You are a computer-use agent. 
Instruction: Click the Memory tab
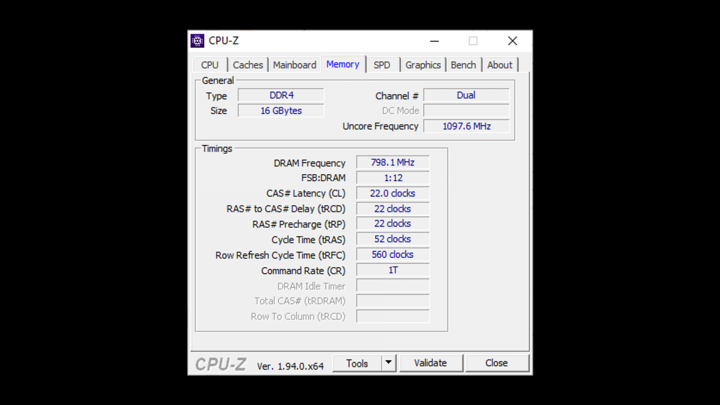pyautogui.click(x=343, y=64)
